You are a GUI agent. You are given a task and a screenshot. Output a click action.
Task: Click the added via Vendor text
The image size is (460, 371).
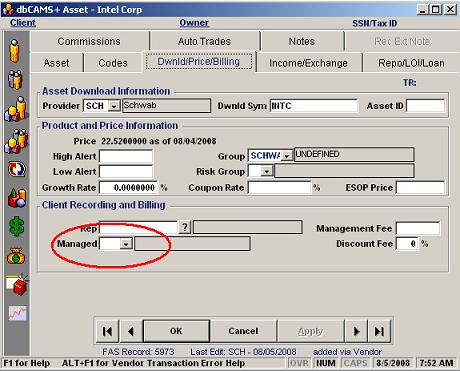pos(347,352)
